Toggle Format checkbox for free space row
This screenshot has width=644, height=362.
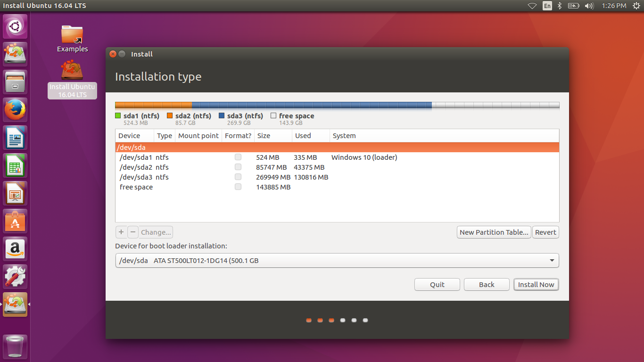click(238, 187)
